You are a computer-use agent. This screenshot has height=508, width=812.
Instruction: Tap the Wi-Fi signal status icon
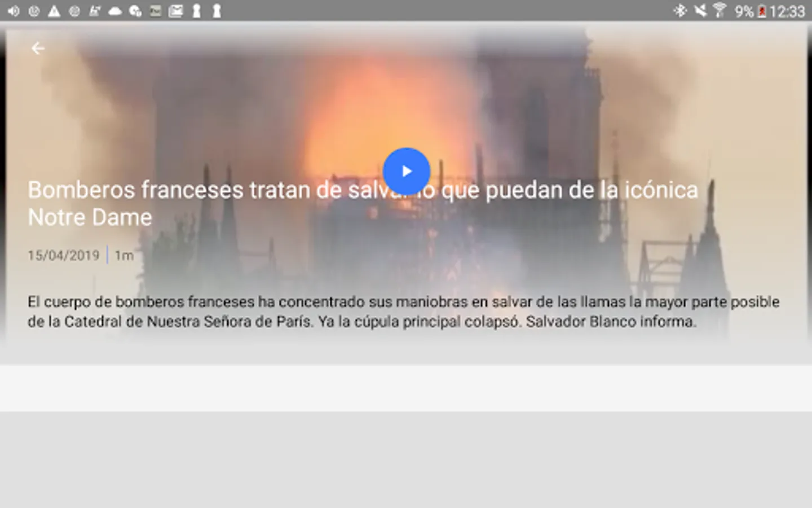[720, 10]
